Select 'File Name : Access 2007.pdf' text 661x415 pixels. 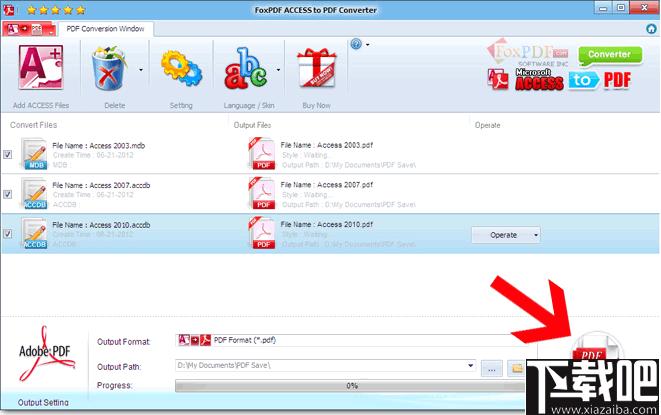point(327,184)
